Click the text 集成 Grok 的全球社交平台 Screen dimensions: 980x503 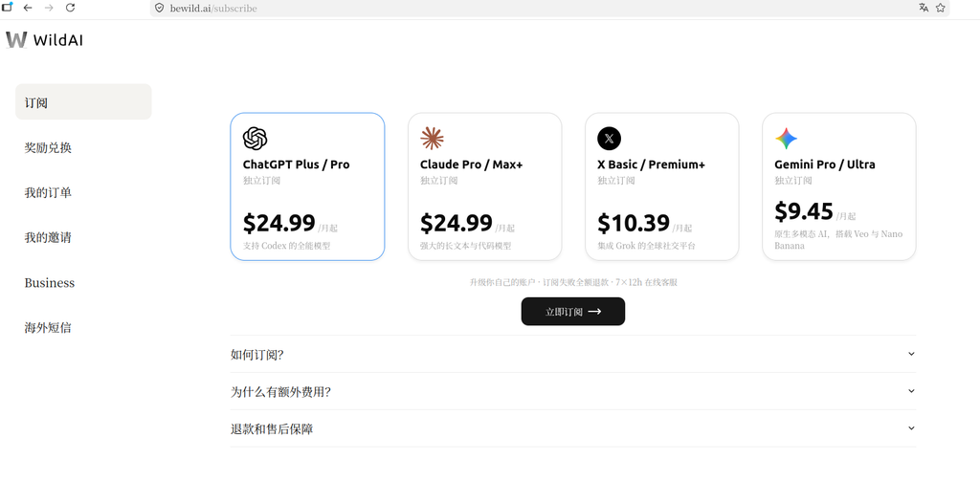tap(646, 246)
